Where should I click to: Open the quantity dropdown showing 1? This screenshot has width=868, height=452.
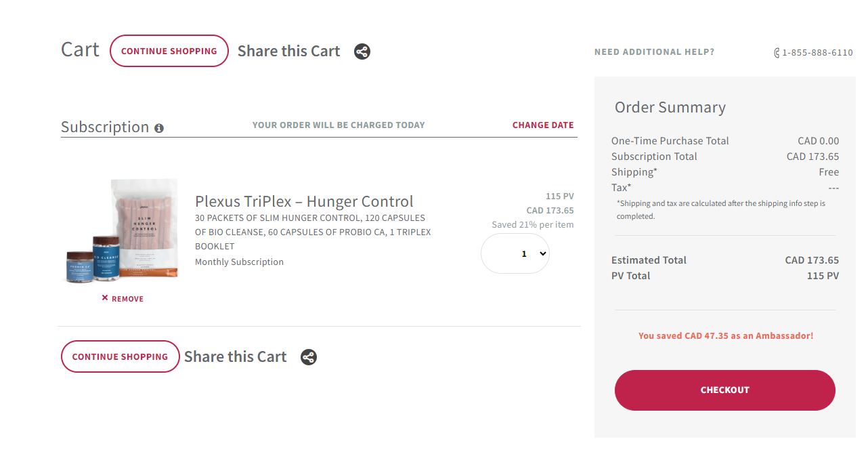tap(515, 253)
